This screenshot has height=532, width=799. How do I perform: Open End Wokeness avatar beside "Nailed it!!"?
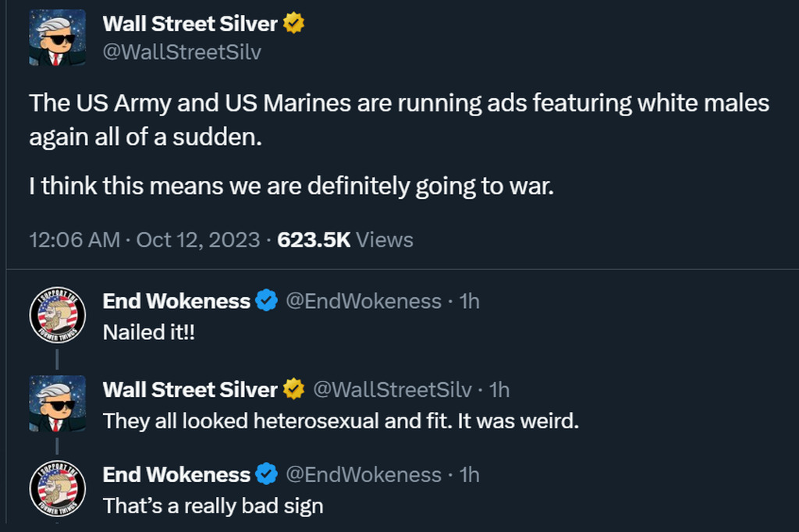point(57,316)
